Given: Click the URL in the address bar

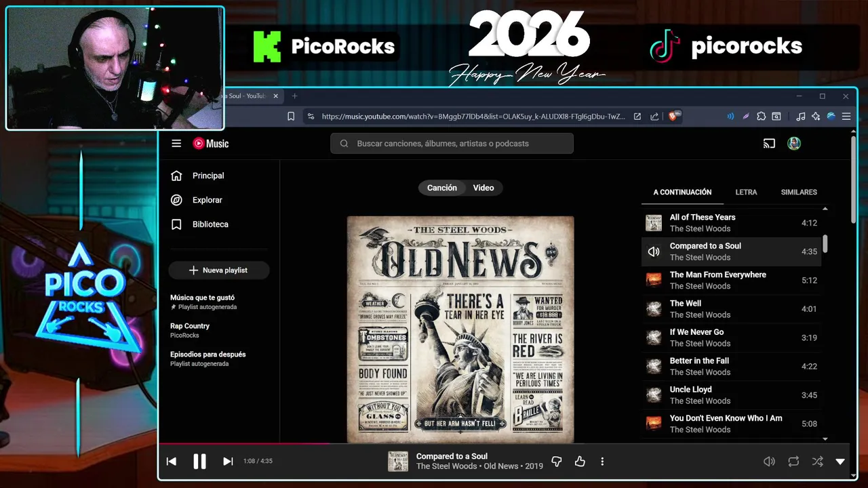Looking at the screenshot, I should click(473, 117).
